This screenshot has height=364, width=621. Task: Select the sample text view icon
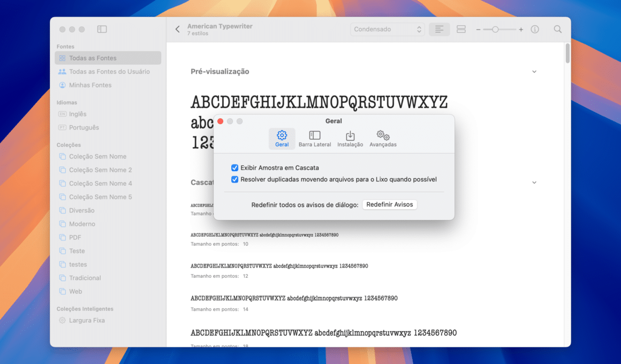439,29
